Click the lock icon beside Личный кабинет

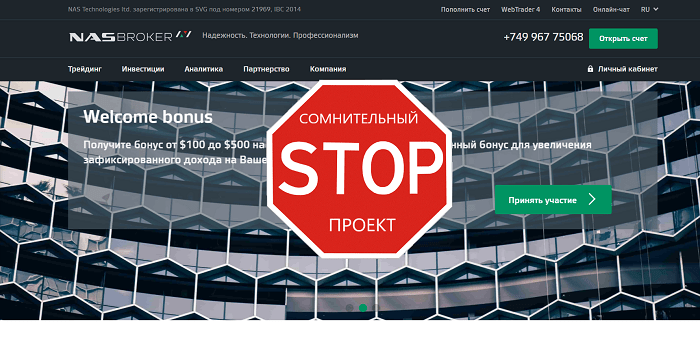coord(590,69)
